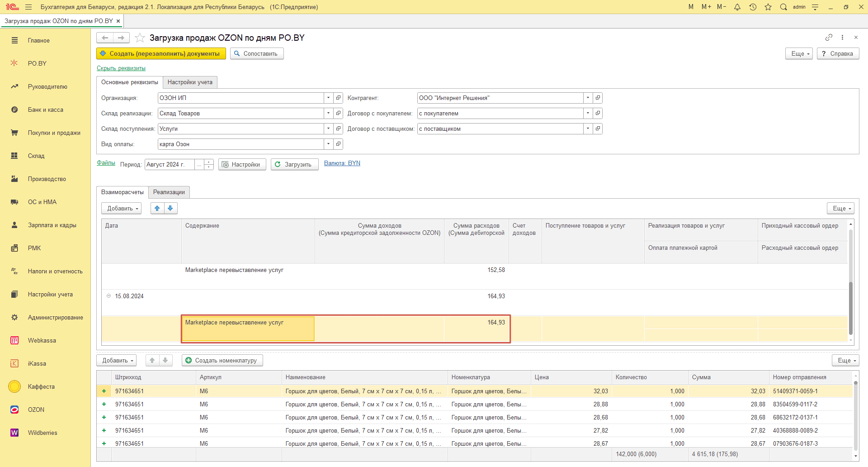The image size is (868, 467).
Task: Open the Webkassa section icon
Action: click(x=14, y=340)
